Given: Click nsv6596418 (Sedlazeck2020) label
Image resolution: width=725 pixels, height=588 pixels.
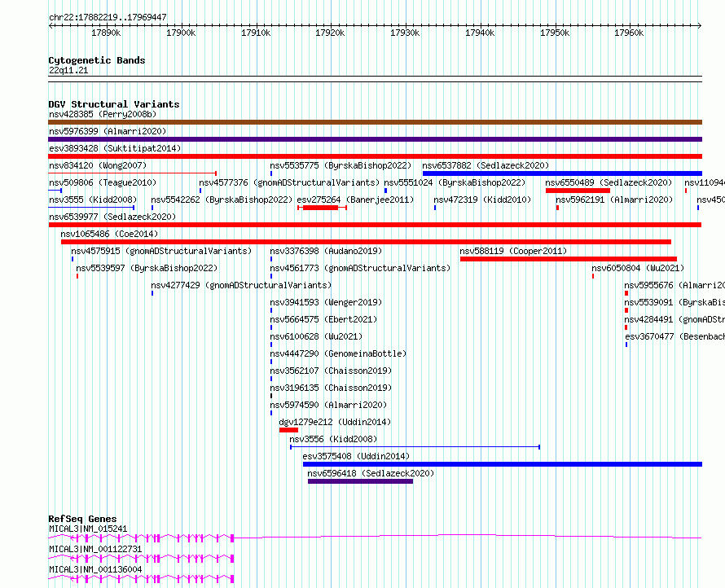Looking at the screenshot, I should (x=371, y=473).
